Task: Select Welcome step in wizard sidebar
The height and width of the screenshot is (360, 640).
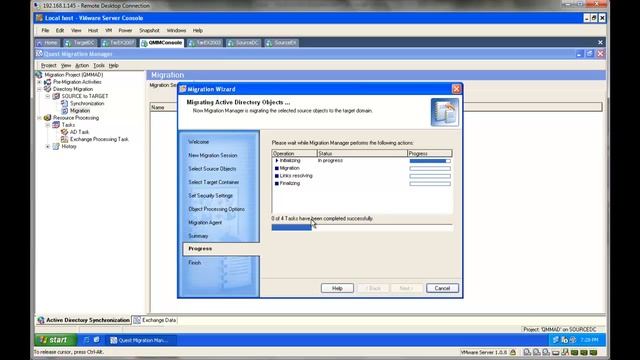Action: coord(199,142)
